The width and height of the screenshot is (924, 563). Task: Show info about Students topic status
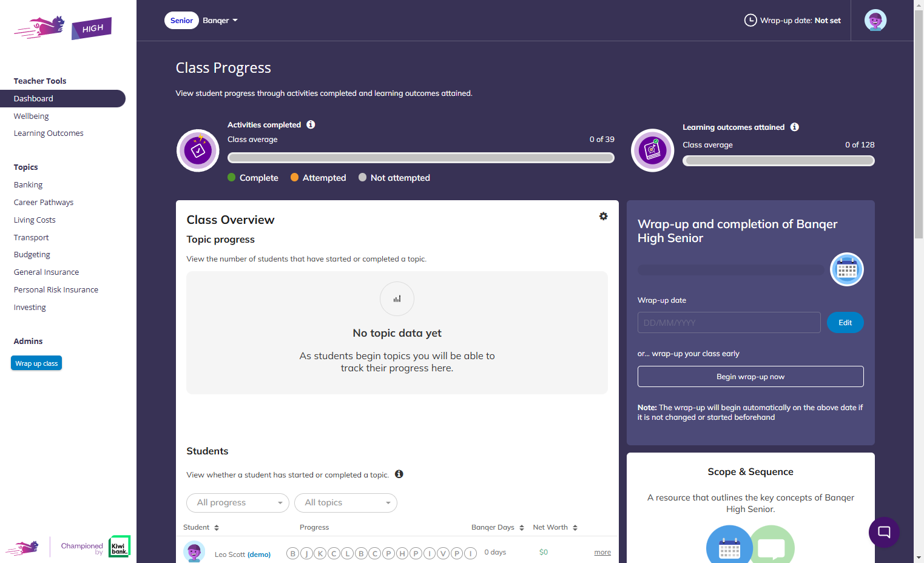[399, 474]
